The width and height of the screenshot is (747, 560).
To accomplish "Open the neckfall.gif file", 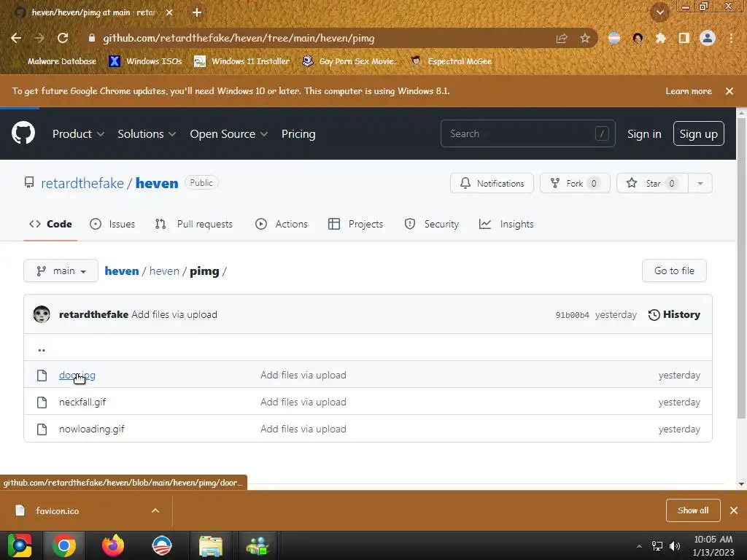I will pos(82,402).
